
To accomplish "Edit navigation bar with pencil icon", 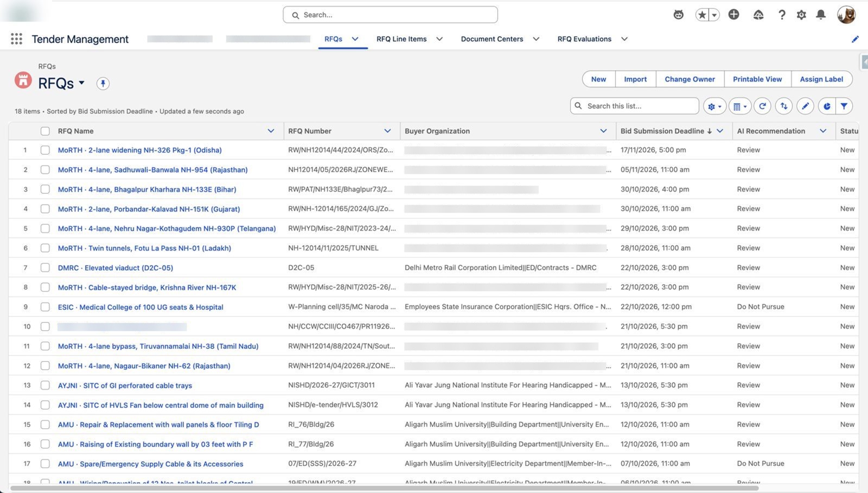I will point(855,39).
